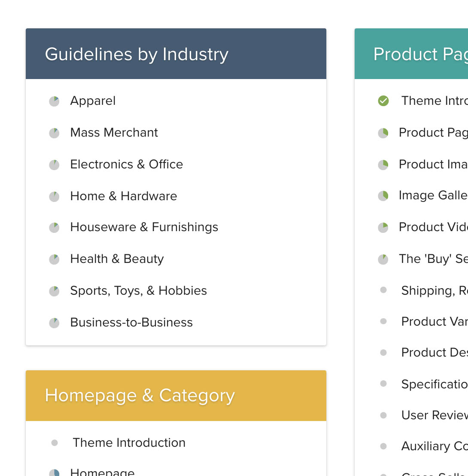The height and width of the screenshot is (476, 468).
Task: Click the progress icon next to Business-to-Business
Action: click(54, 323)
